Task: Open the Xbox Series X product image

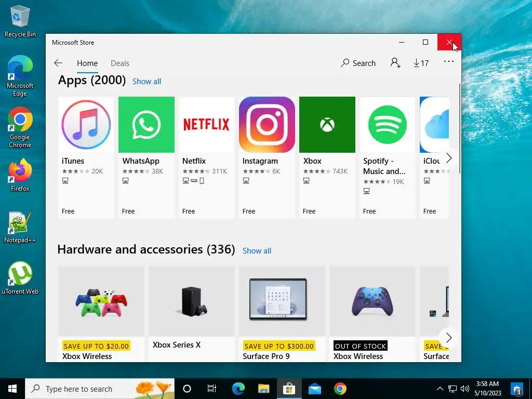Action: (x=192, y=301)
